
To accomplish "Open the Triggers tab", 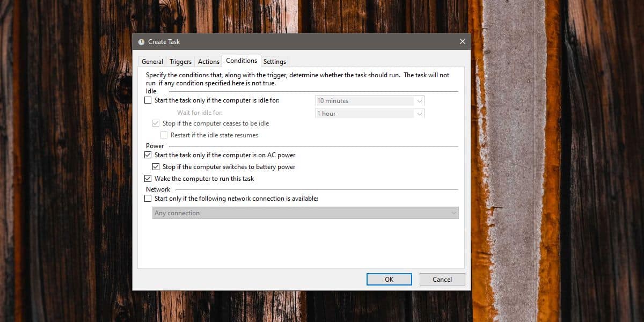I will coord(180,61).
